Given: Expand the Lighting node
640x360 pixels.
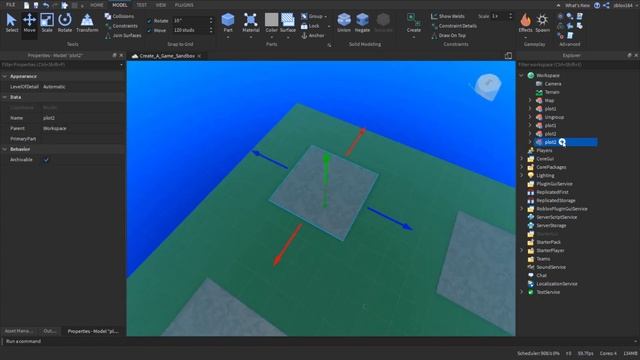Looking at the screenshot, I should pos(521,176).
